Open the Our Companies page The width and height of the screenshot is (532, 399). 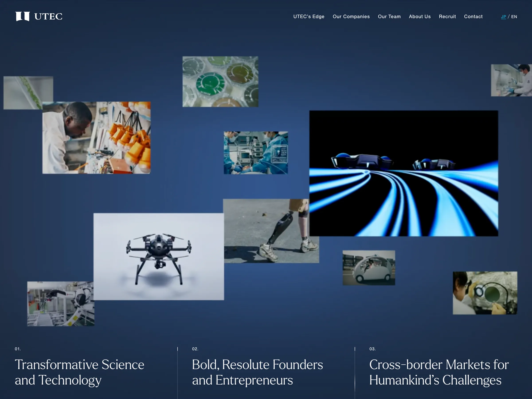tap(351, 17)
